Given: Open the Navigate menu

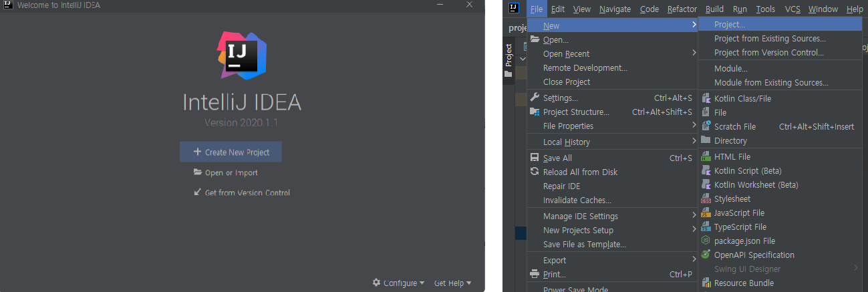Looking at the screenshot, I should click(615, 9).
